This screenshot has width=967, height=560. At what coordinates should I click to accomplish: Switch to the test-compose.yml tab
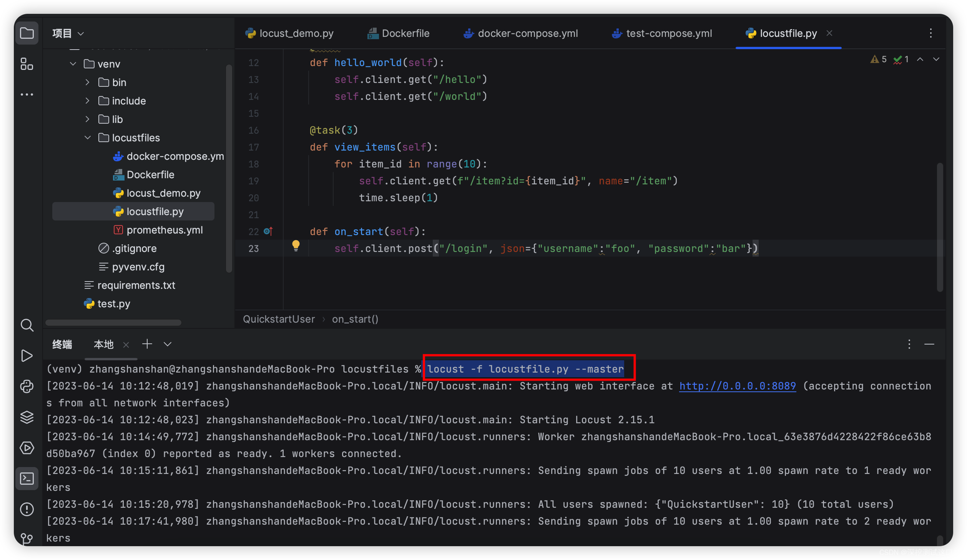(669, 33)
